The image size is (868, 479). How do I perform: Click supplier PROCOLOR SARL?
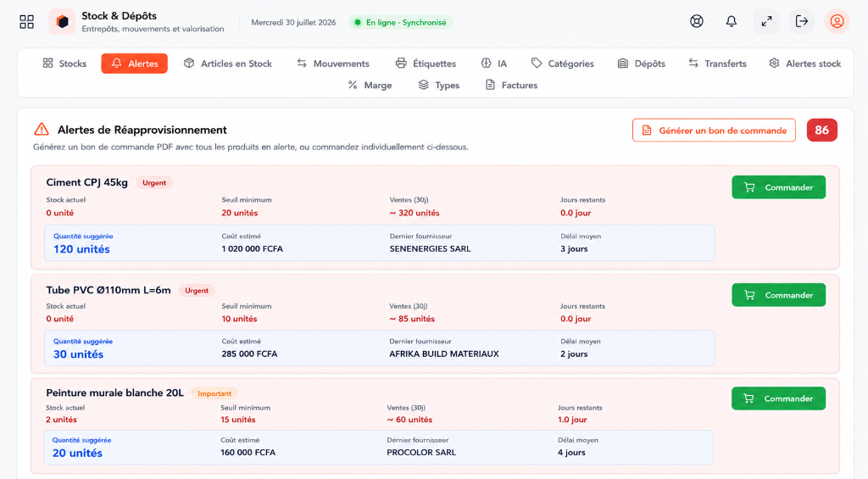pyautogui.click(x=421, y=453)
